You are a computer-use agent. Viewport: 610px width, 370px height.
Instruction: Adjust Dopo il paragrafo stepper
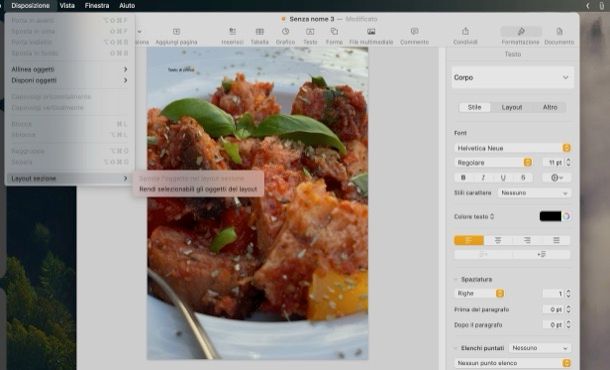[568, 324]
